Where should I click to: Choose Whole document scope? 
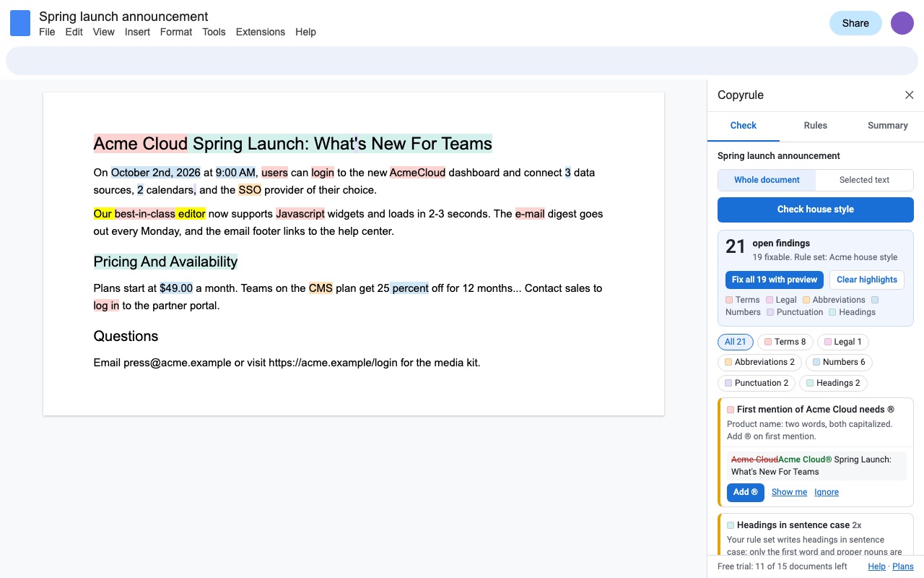[x=767, y=180]
